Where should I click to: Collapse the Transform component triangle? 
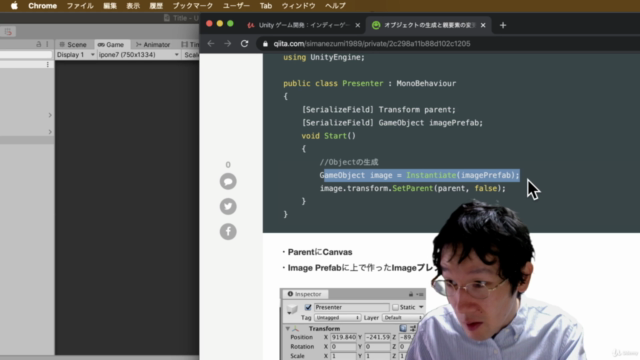click(287, 329)
